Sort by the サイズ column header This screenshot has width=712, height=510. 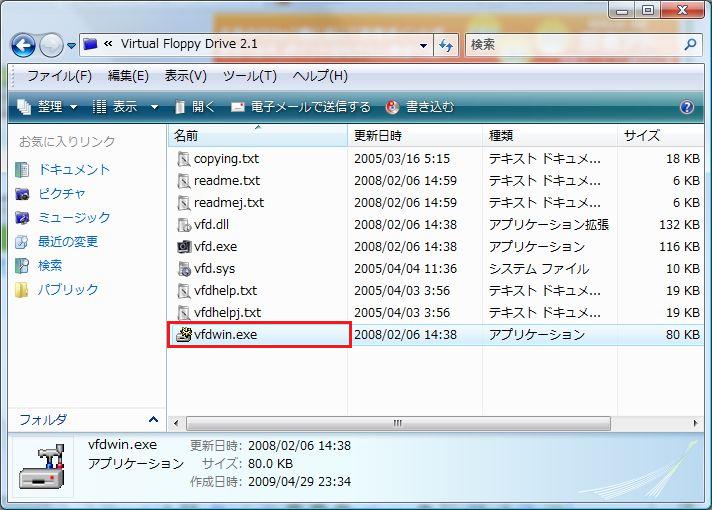click(x=661, y=135)
